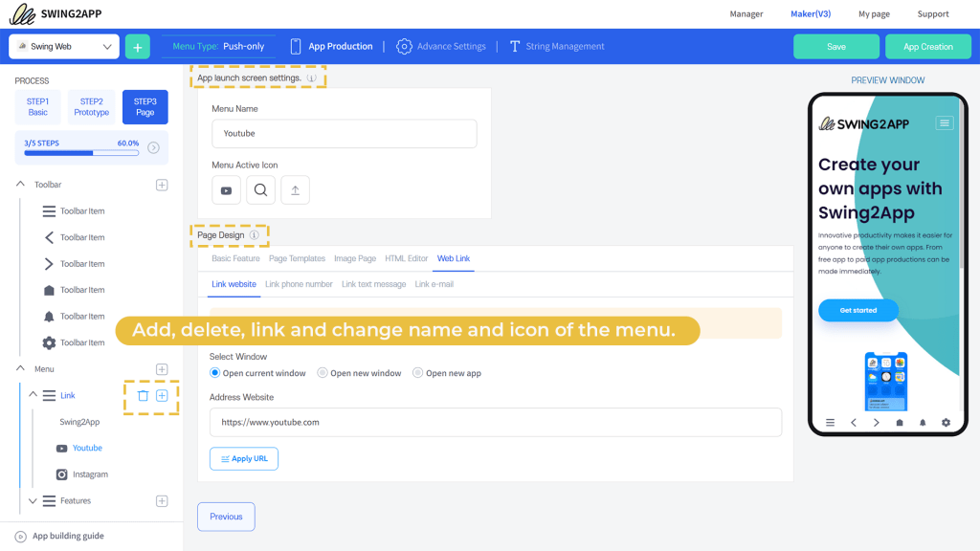Collapse the Link menu group
This screenshot has width=980, height=551.
[x=33, y=395]
